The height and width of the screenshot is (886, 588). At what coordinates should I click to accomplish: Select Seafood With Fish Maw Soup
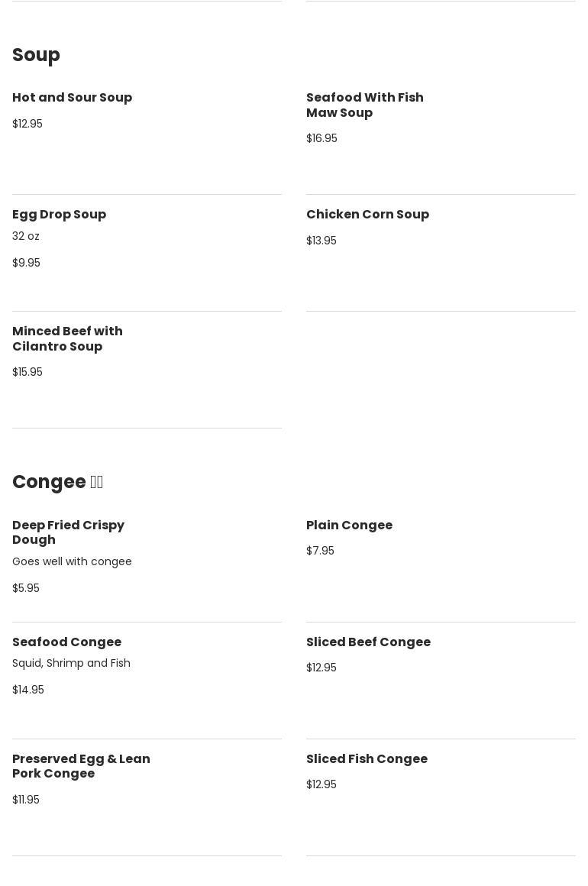pos(365,105)
